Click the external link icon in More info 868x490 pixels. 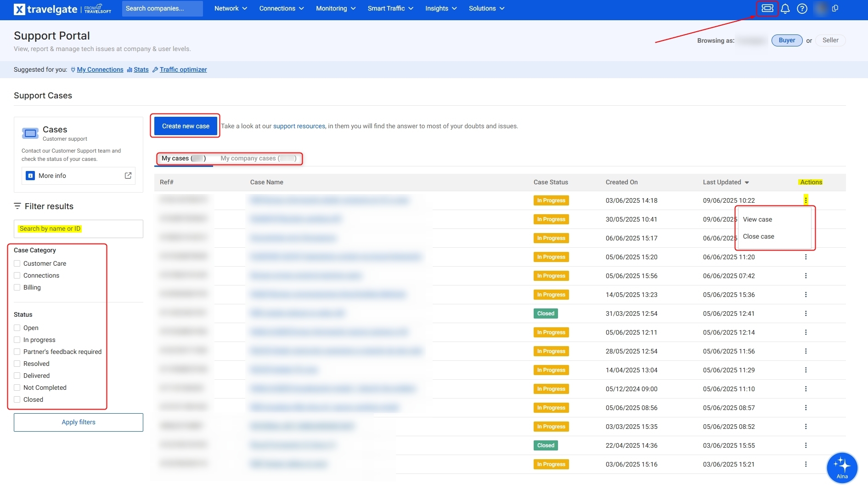tap(128, 176)
